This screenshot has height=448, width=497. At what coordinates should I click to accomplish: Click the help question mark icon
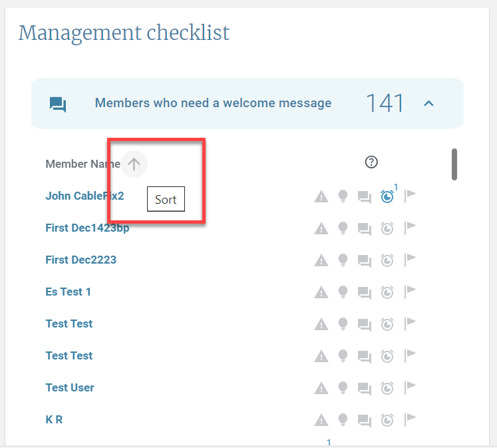371,162
